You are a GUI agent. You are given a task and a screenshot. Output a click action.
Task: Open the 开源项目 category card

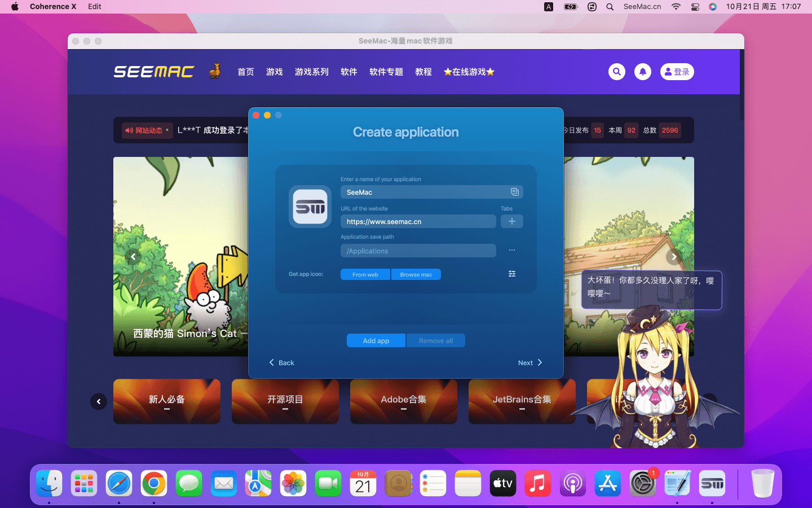(x=285, y=401)
